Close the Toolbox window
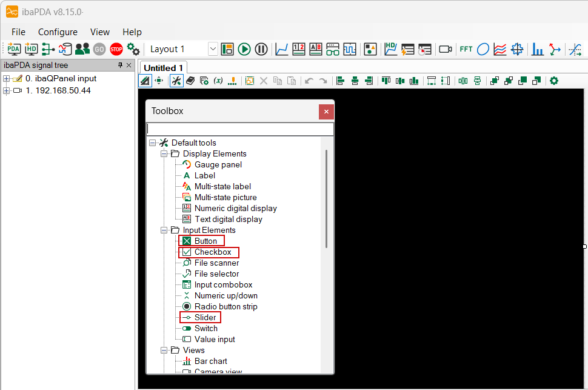The width and height of the screenshot is (588, 390). coord(326,112)
